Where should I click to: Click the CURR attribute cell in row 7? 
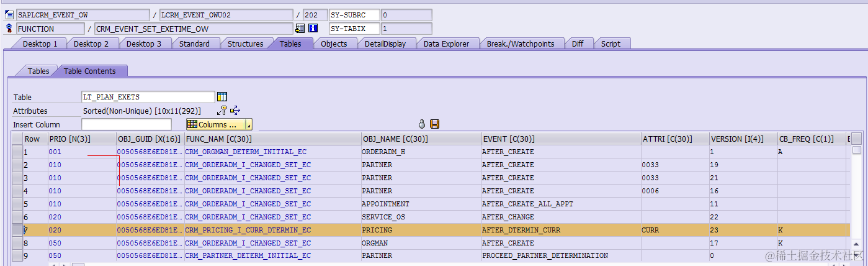click(x=675, y=230)
